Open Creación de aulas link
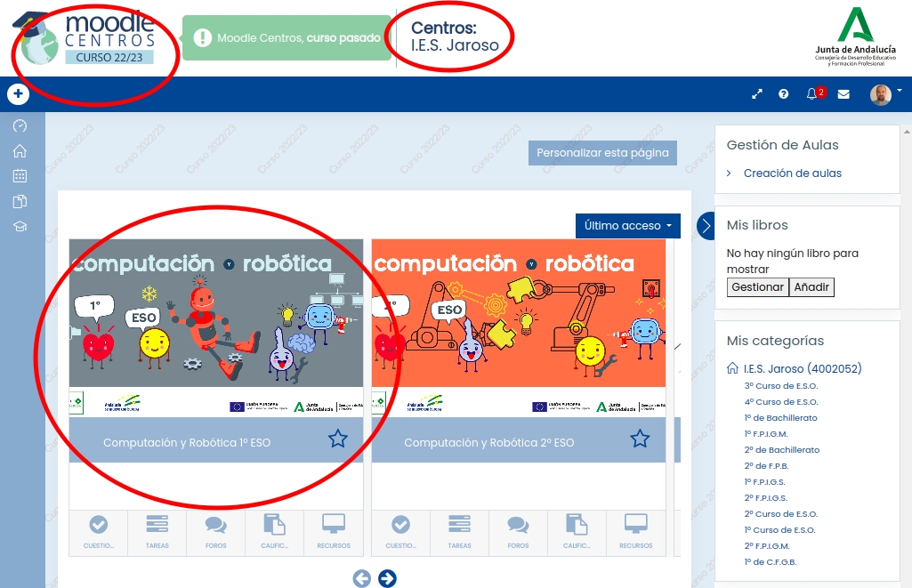This screenshot has width=912, height=588. click(792, 173)
